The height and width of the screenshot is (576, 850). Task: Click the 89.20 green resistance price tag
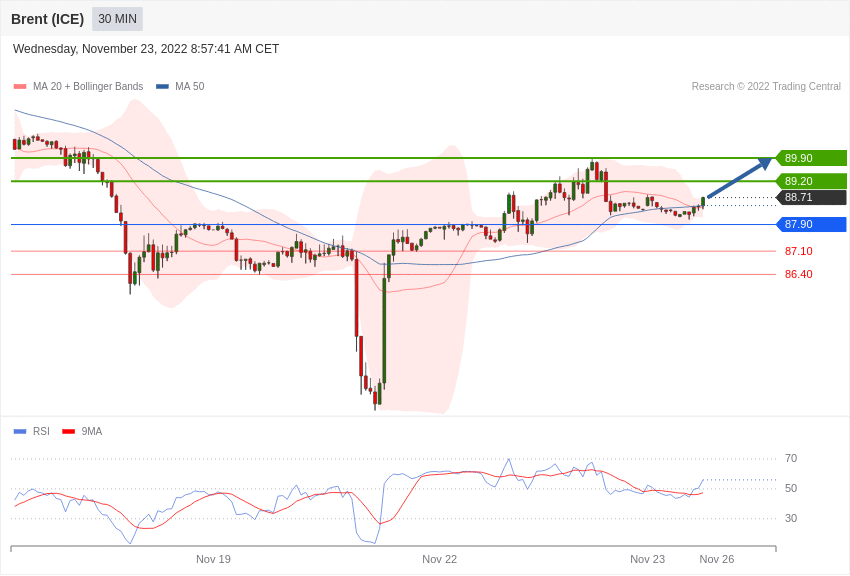tap(811, 181)
